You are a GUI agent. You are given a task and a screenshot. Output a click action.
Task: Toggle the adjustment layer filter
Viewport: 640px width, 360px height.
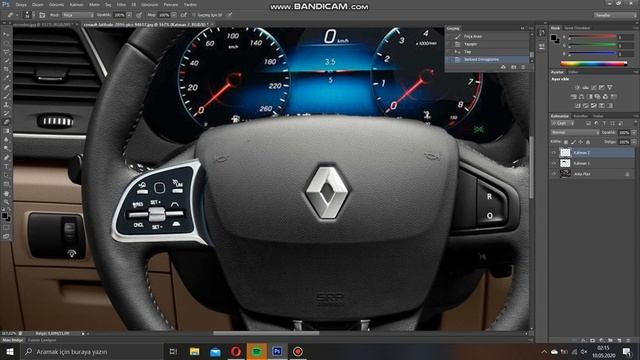click(596, 123)
